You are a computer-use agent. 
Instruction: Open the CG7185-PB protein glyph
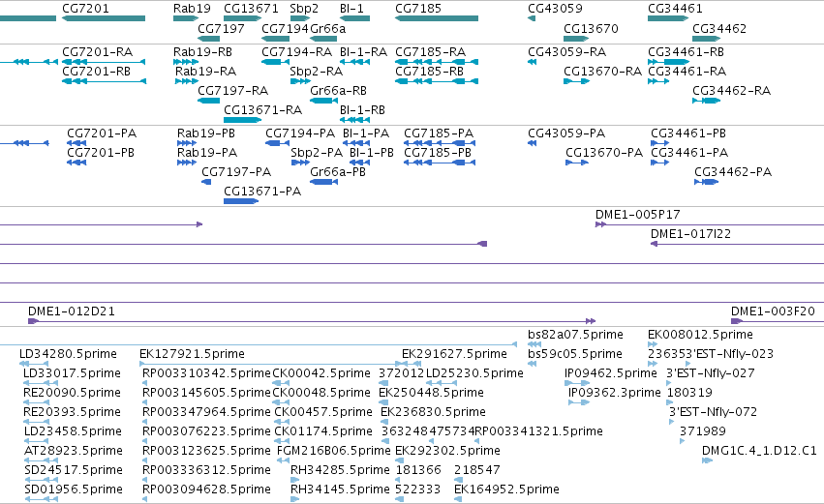(440, 163)
